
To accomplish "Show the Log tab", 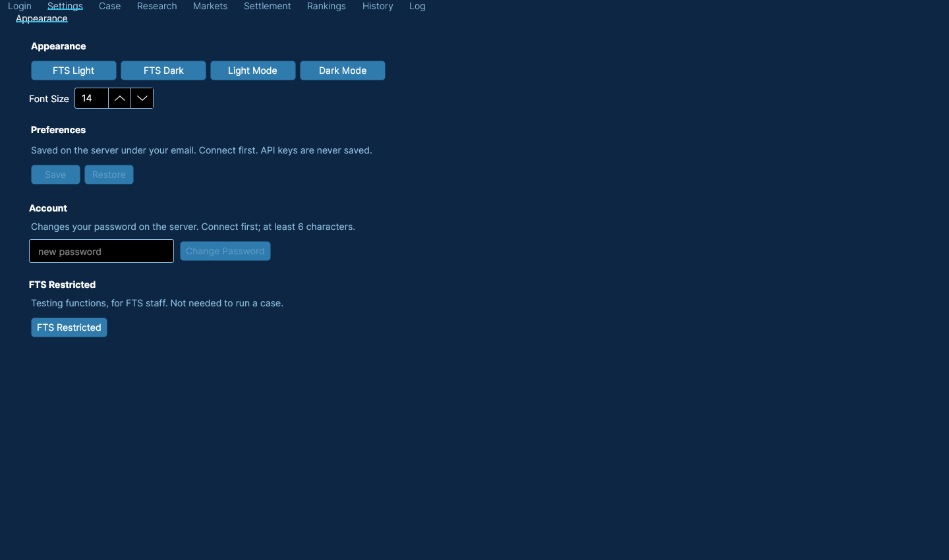I will (x=417, y=6).
